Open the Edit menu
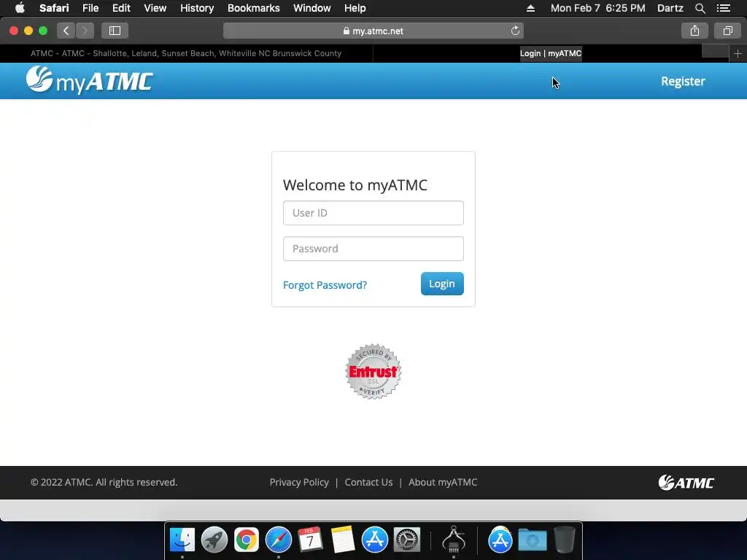747x560 pixels. coord(121,8)
